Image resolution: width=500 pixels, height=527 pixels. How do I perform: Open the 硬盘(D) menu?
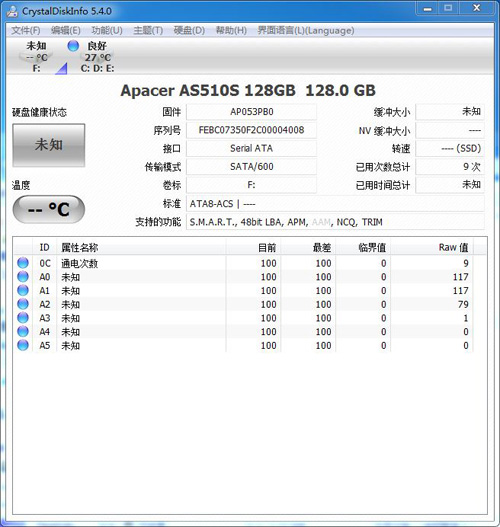click(x=189, y=31)
